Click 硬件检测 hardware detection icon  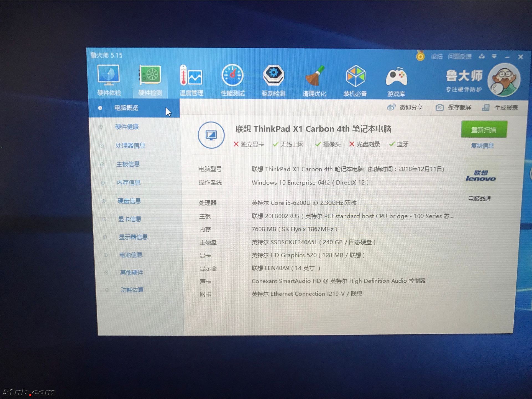point(150,76)
